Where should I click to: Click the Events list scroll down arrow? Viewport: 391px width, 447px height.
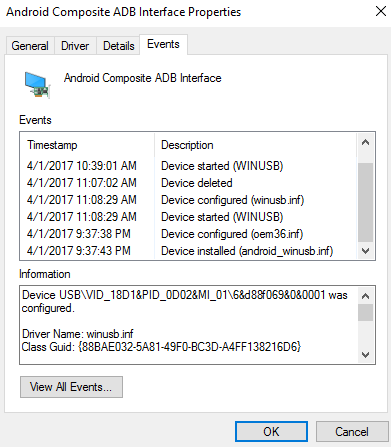tap(366, 251)
